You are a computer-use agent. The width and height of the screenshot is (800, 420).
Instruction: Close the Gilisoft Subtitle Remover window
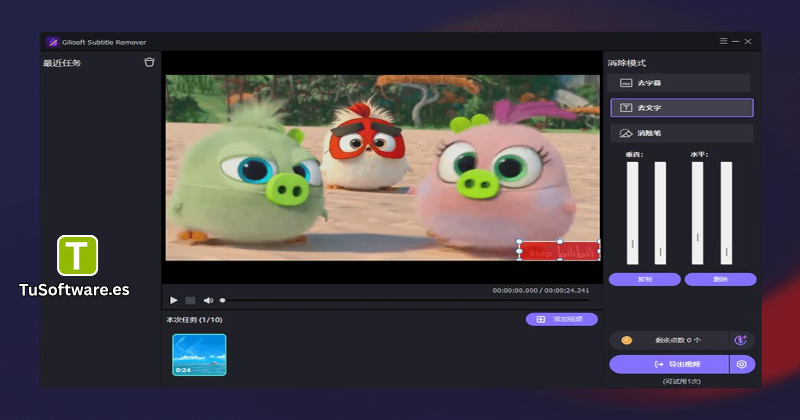pos(748,41)
